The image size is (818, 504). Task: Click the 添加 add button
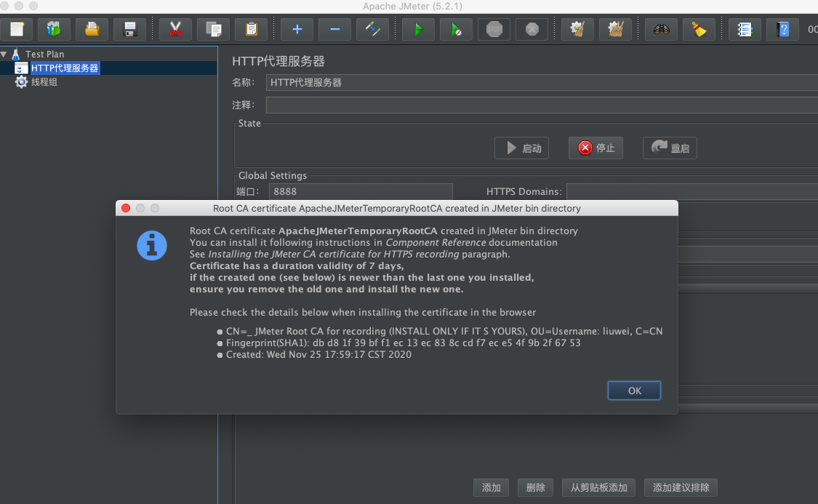(x=491, y=488)
